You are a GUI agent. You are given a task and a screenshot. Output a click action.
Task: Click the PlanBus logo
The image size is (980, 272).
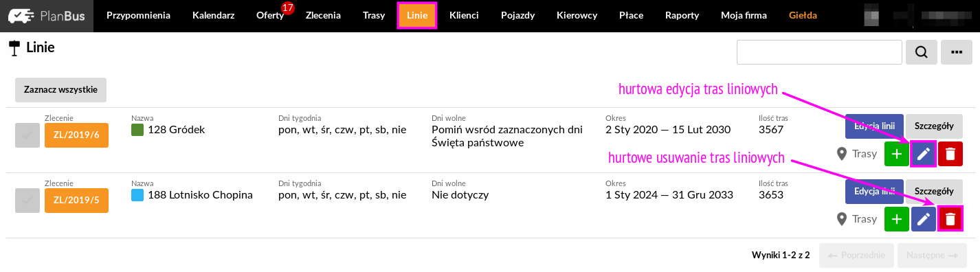pos(47,16)
